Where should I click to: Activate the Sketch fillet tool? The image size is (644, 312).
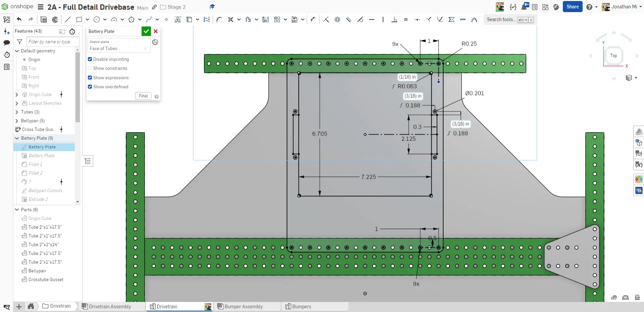(219, 19)
